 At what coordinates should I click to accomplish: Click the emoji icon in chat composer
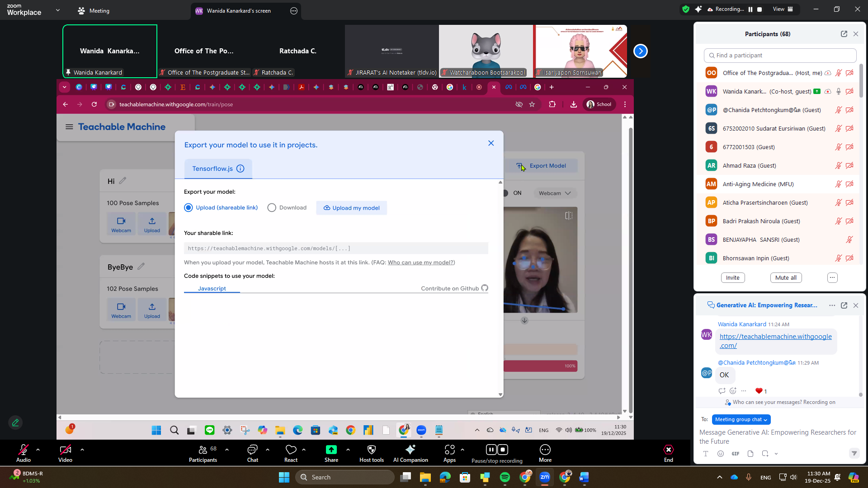click(721, 454)
